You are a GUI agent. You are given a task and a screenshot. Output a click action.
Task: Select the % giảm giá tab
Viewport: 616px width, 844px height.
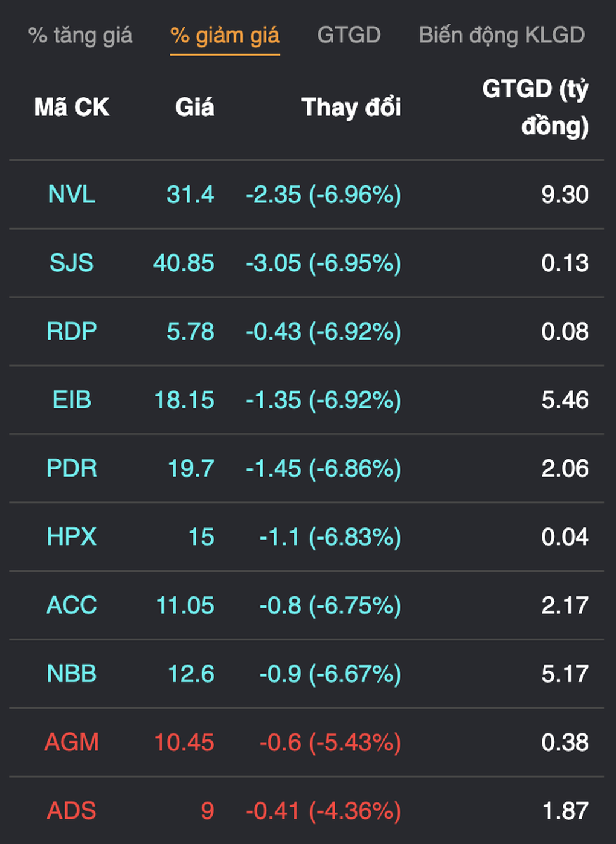pyautogui.click(x=225, y=36)
